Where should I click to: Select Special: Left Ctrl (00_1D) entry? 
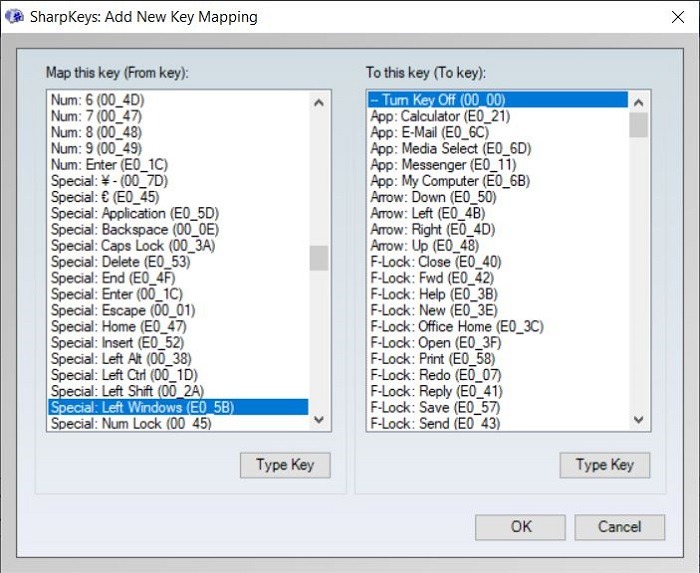point(178,375)
